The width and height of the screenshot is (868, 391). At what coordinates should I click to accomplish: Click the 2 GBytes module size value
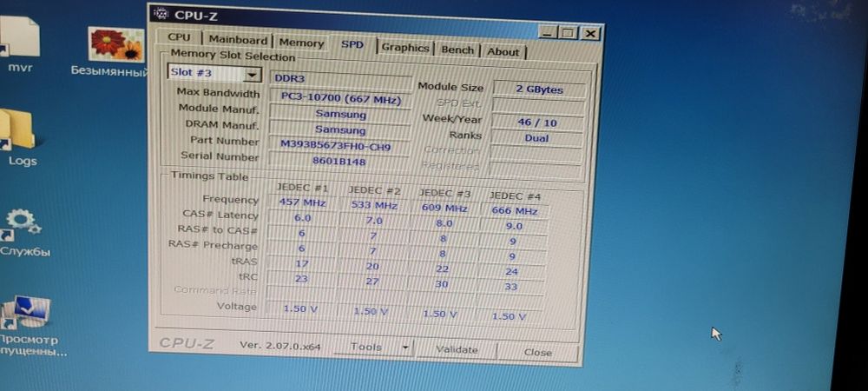[539, 89]
